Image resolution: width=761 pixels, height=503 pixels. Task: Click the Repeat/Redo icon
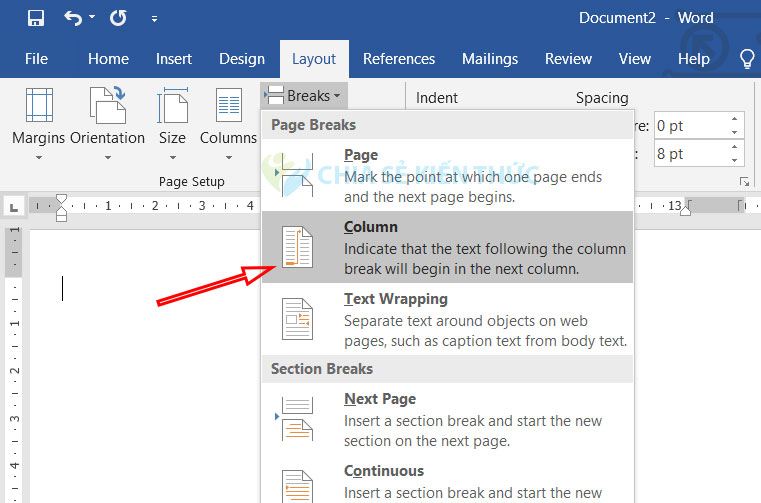(118, 18)
